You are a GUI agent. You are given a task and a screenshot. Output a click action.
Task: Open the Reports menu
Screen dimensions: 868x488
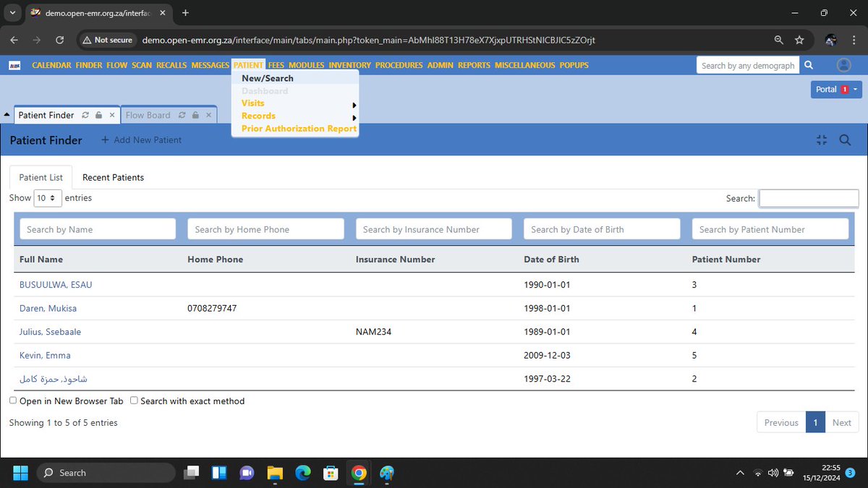click(x=474, y=65)
